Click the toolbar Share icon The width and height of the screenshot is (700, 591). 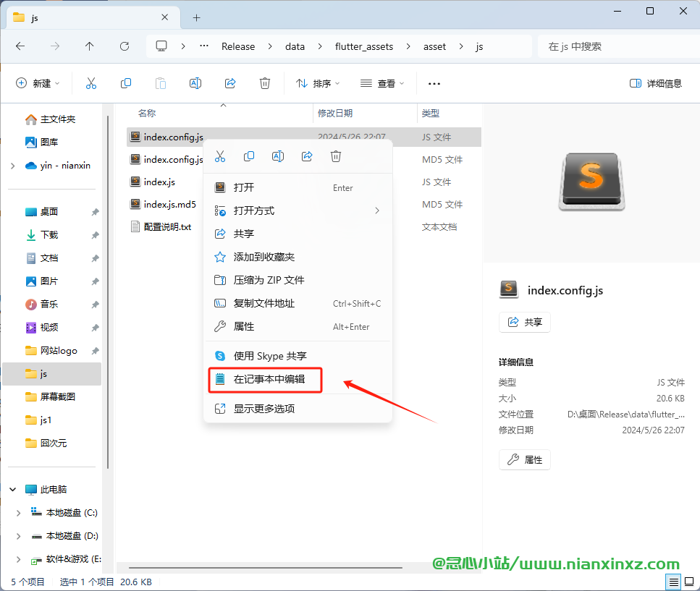(230, 83)
